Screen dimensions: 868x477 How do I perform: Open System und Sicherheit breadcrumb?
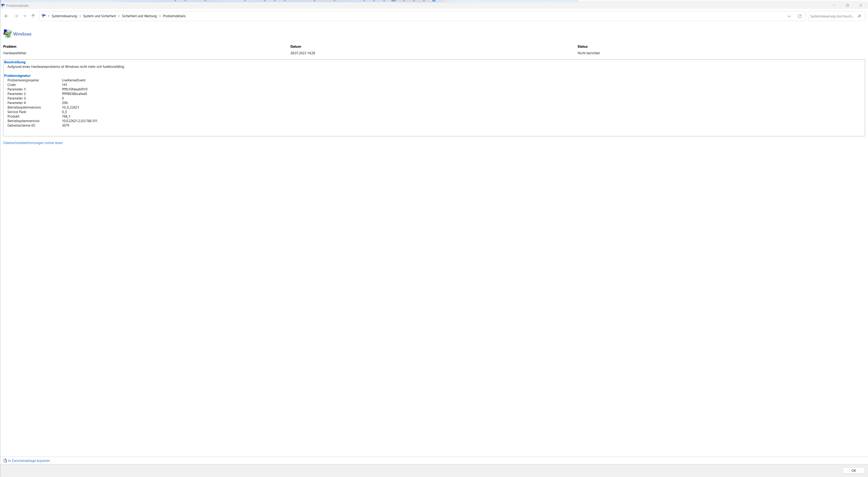point(99,16)
